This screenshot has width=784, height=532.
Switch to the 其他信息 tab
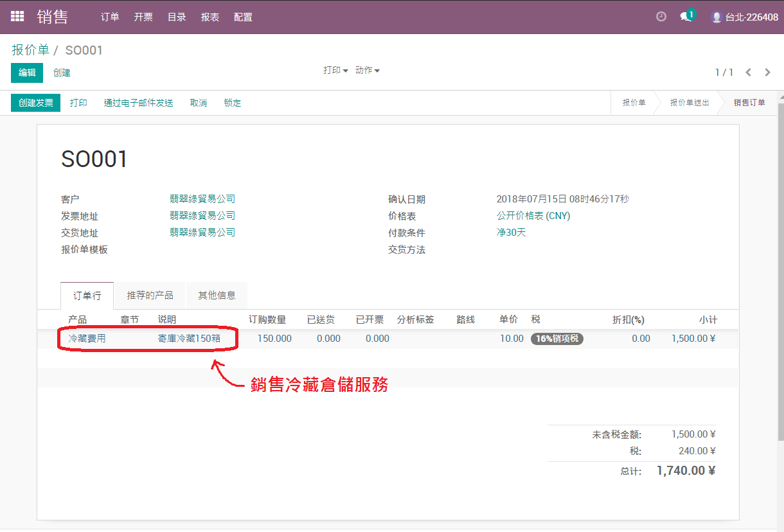click(217, 296)
